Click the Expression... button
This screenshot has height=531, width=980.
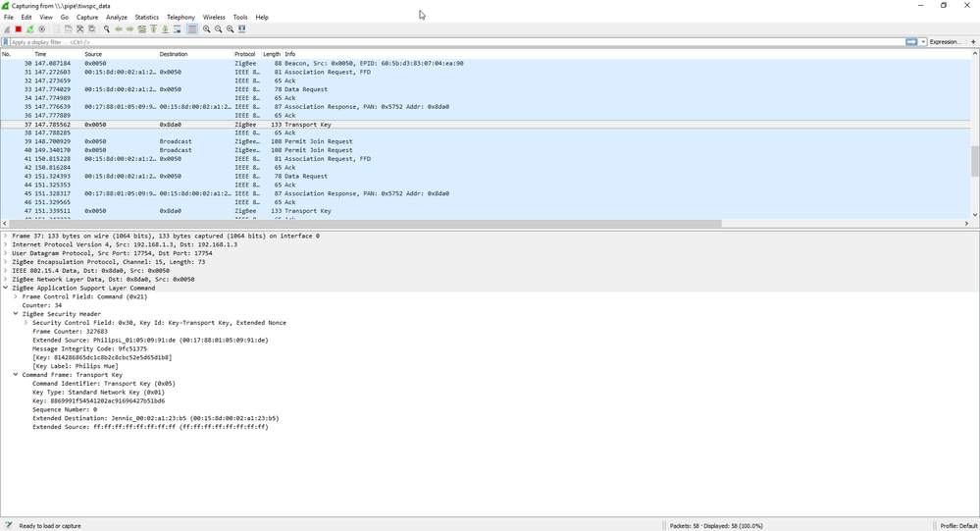(x=945, y=42)
